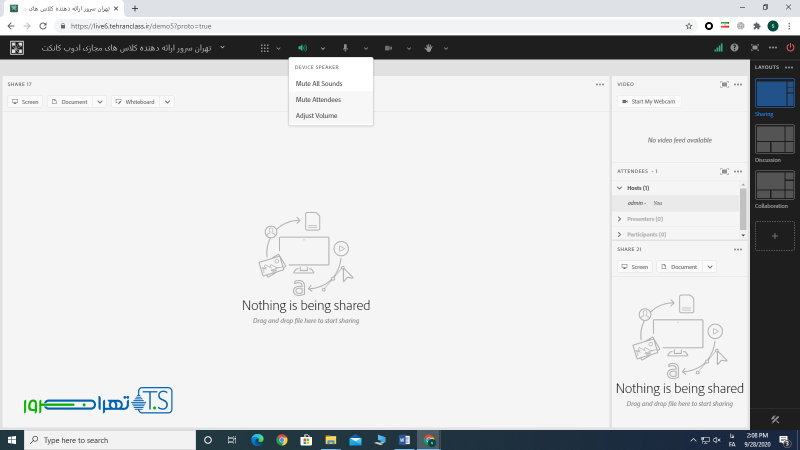Open the help question mark icon
800x450 pixels.
point(735,47)
